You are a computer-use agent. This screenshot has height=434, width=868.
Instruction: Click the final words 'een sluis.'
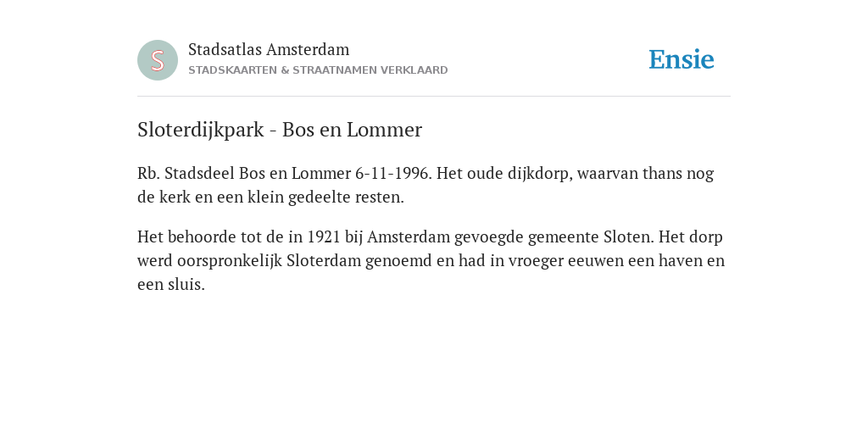(171, 285)
